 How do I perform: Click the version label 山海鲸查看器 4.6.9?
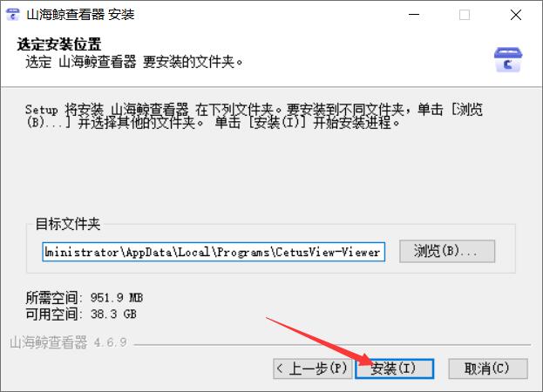tap(68, 342)
